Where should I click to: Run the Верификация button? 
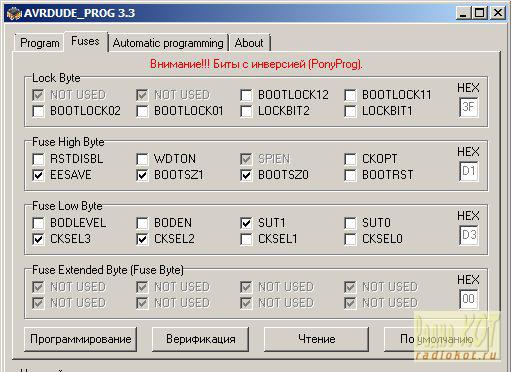click(x=201, y=339)
